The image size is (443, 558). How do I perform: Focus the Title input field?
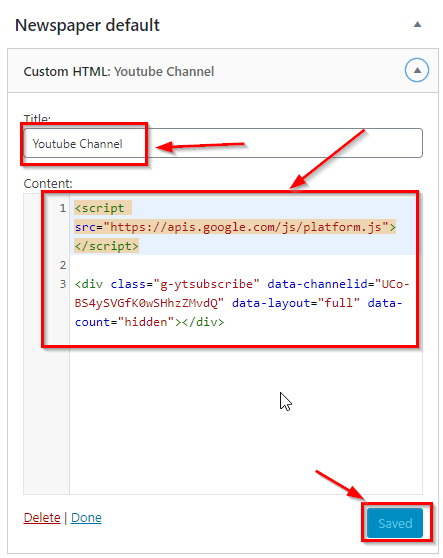(223, 143)
